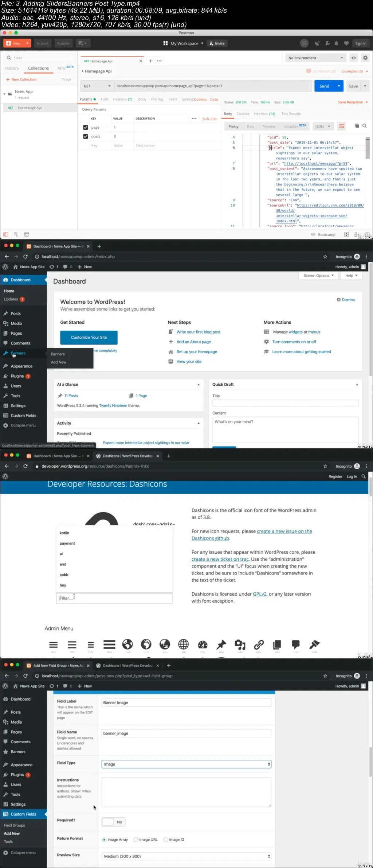Click the Postman notifications bell icon
The image size is (373, 868).
[x=336, y=43]
